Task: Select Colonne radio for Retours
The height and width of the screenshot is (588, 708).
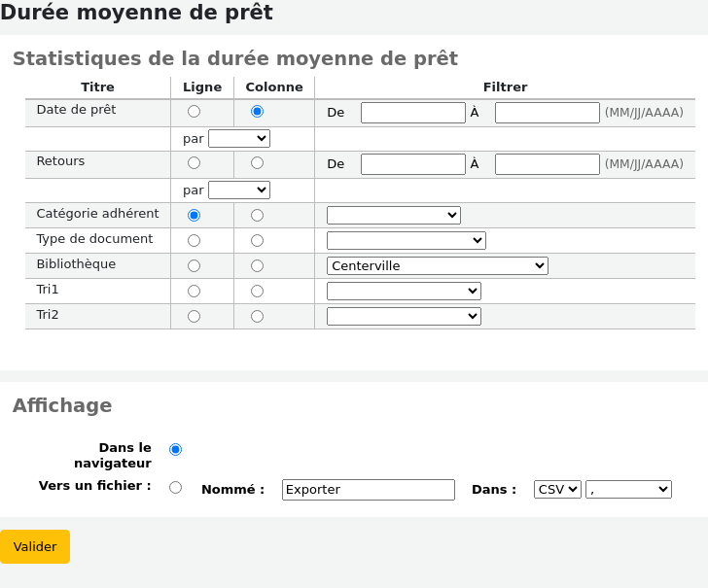Action: 258,163
